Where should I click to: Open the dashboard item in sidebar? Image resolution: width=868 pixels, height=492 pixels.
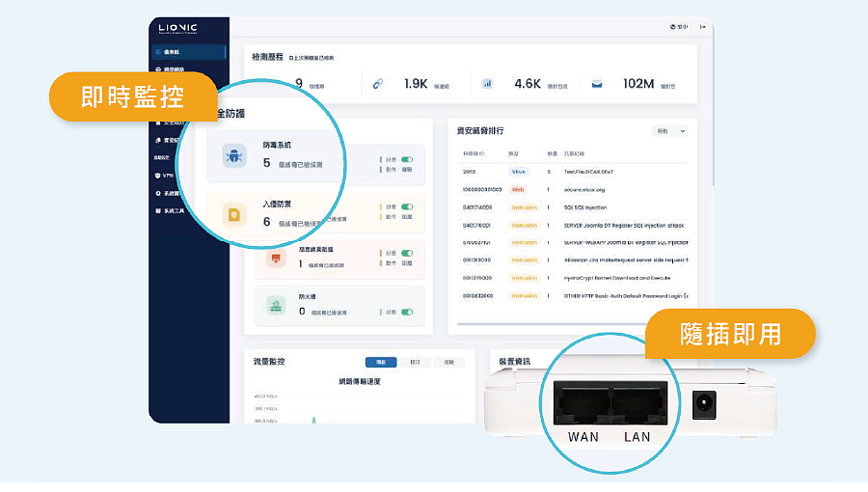189,52
